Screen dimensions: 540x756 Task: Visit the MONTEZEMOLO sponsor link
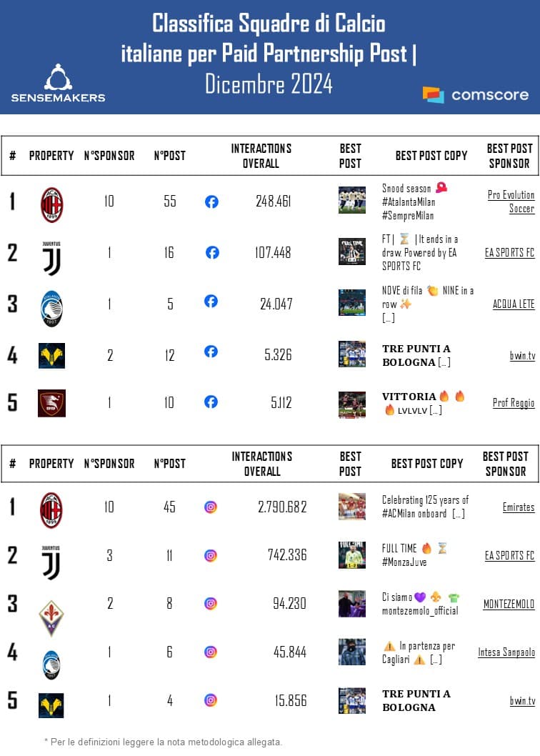509,604
